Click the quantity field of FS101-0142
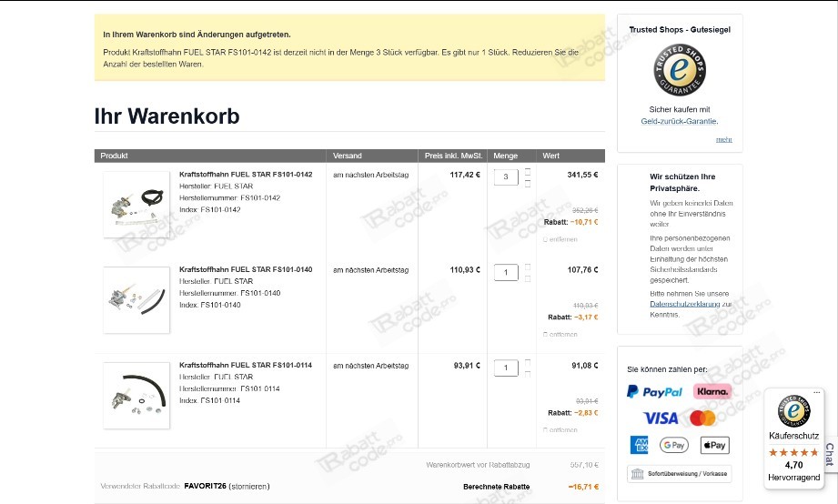838x504 pixels. (506, 176)
